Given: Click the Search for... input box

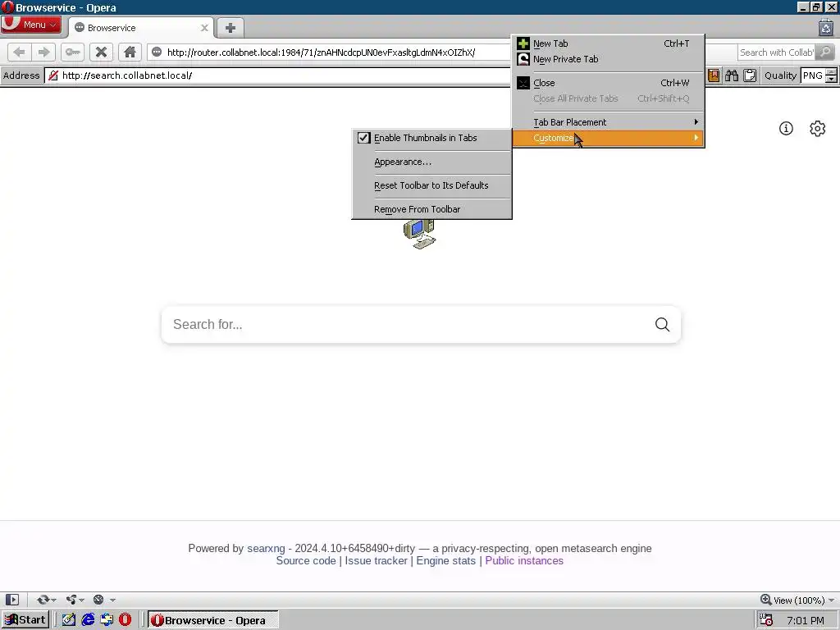Looking at the screenshot, I should pyautogui.click(x=407, y=325).
